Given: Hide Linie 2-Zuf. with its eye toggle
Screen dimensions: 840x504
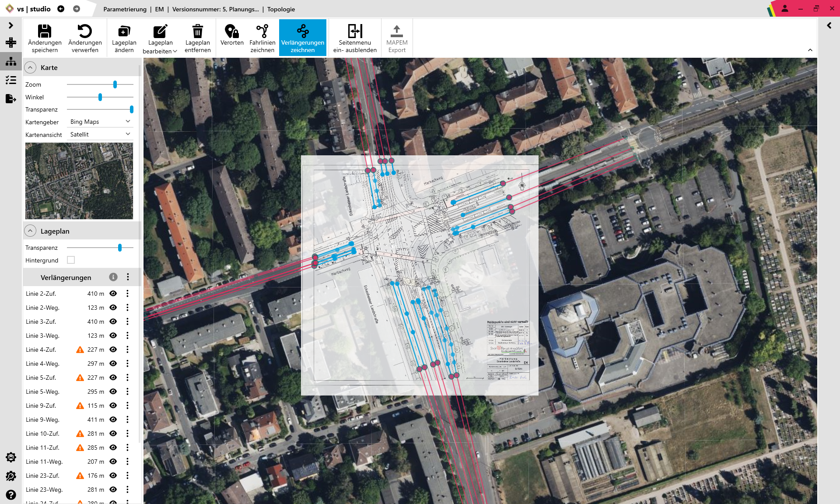Looking at the screenshot, I should point(113,294).
